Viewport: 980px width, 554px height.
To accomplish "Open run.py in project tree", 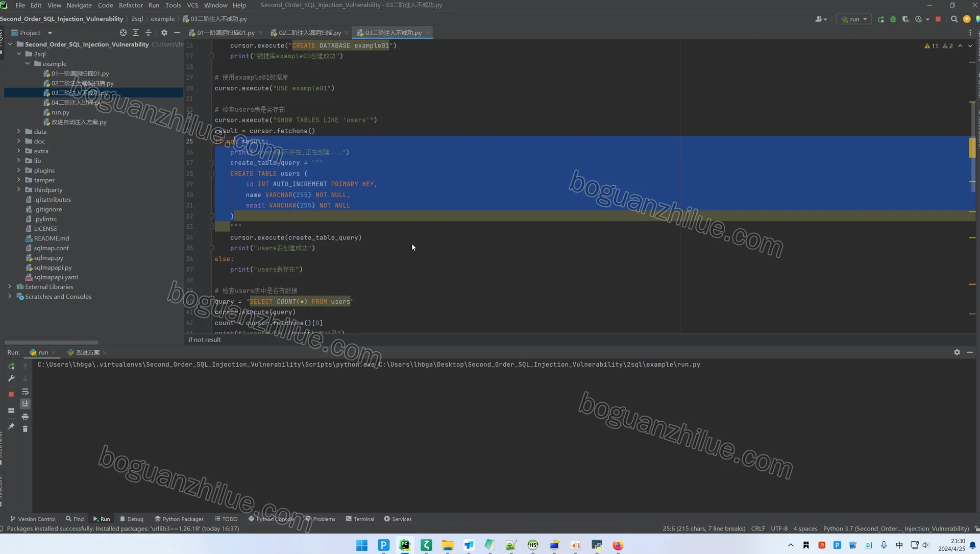I will (60, 112).
